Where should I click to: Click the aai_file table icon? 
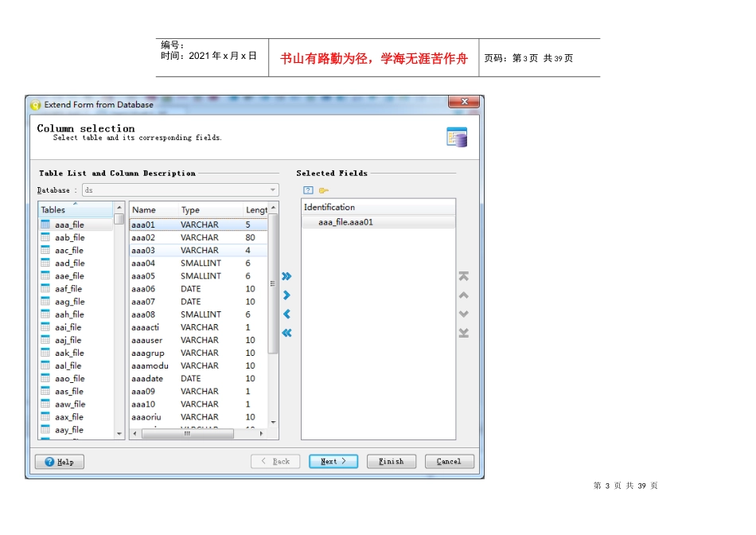(x=45, y=327)
